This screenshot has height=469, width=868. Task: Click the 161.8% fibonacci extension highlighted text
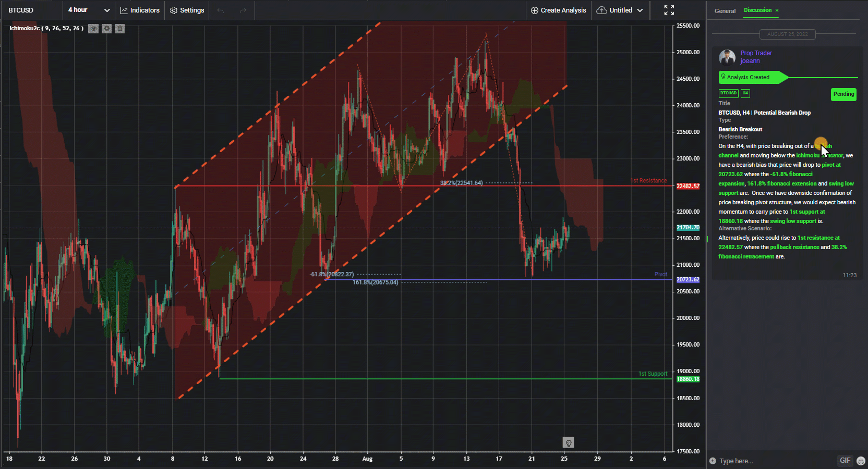tap(782, 183)
